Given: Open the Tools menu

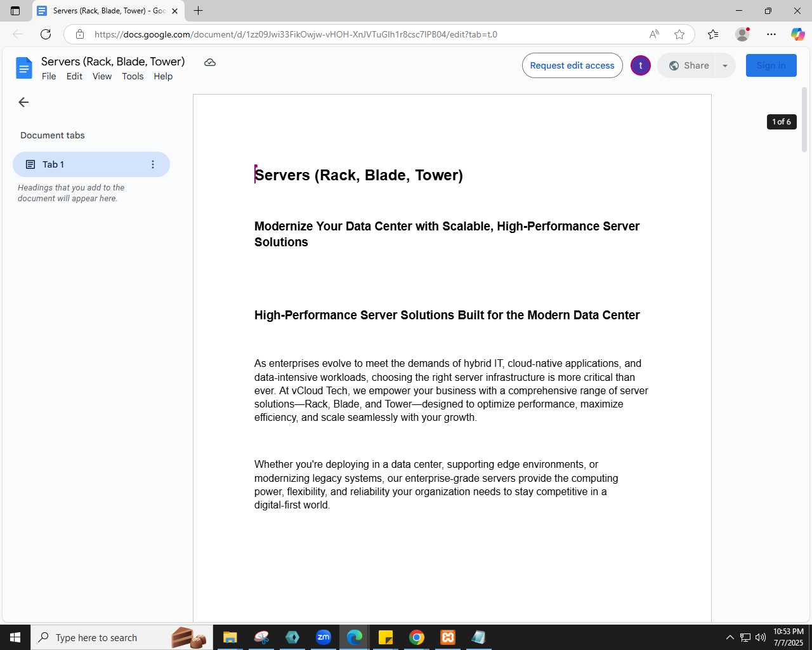Looking at the screenshot, I should point(133,76).
